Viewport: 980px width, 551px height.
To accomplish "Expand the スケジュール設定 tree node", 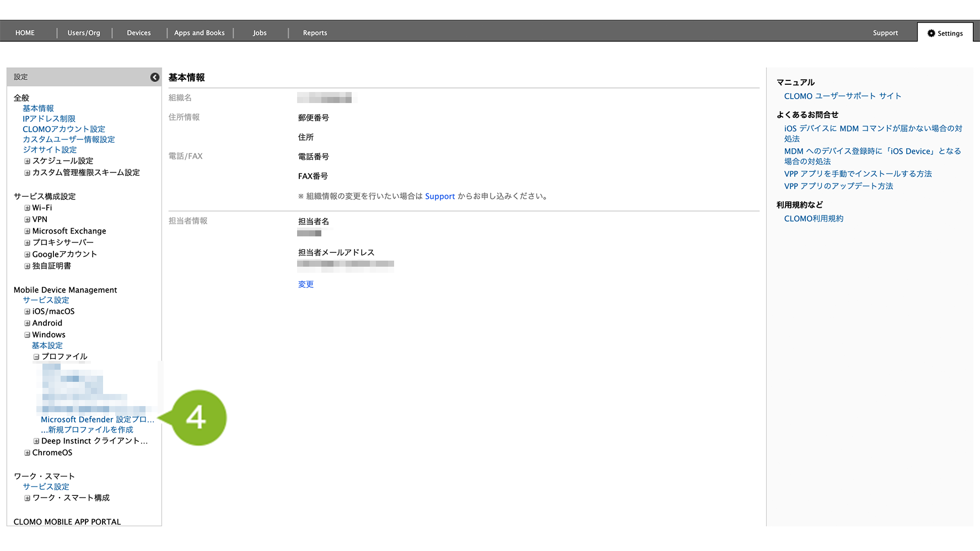I will (x=27, y=161).
